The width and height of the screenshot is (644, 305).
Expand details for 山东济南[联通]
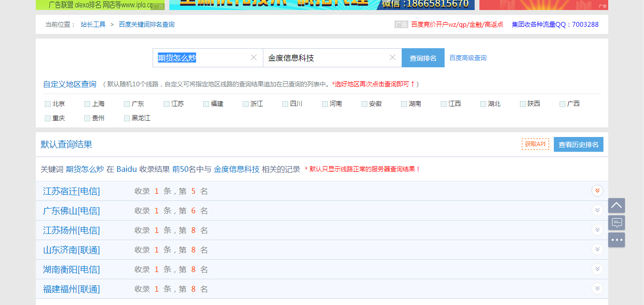click(597, 249)
